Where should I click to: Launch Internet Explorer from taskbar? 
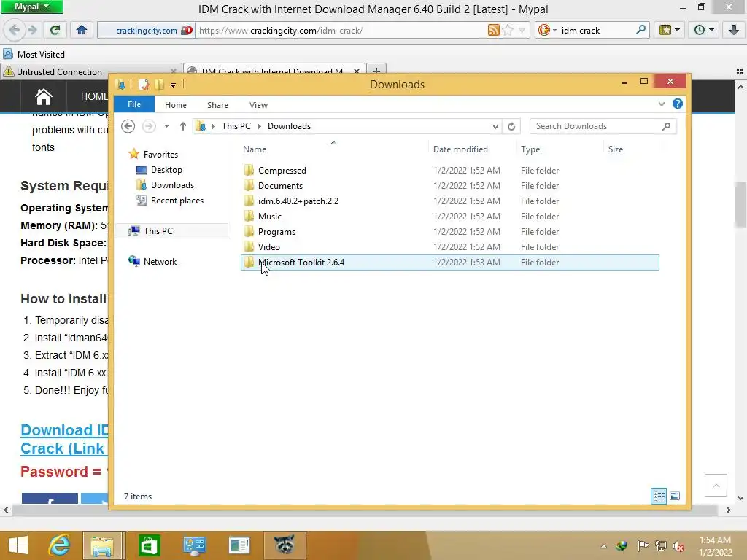point(59,545)
